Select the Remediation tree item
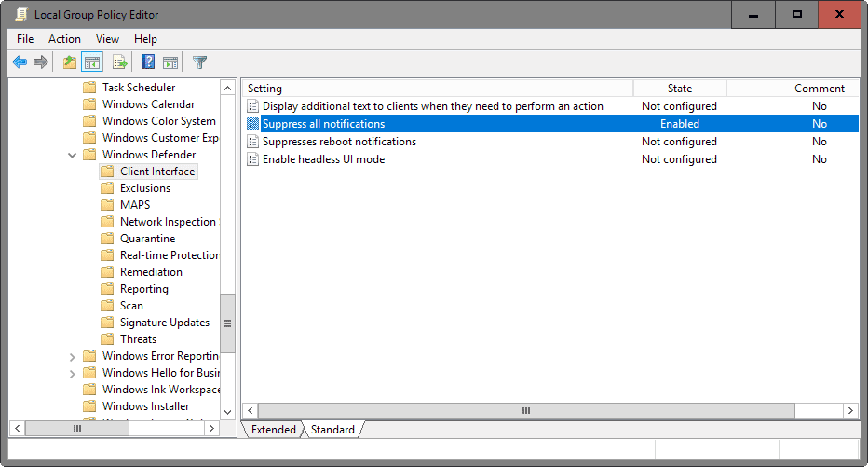Image resolution: width=868 pixels, height=467 pixels. tap(151, 272)
